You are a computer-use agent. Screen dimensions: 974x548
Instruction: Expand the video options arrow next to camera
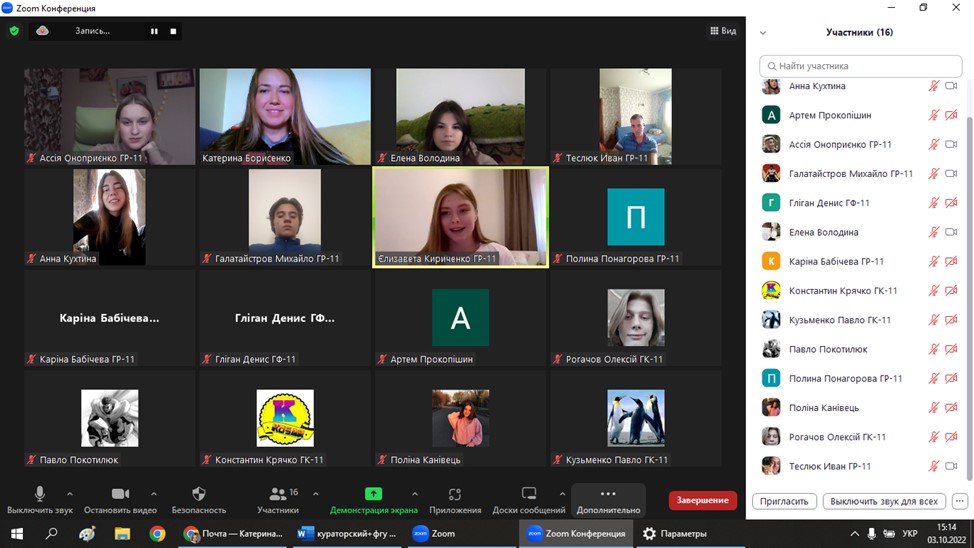(x=153, y=494)
